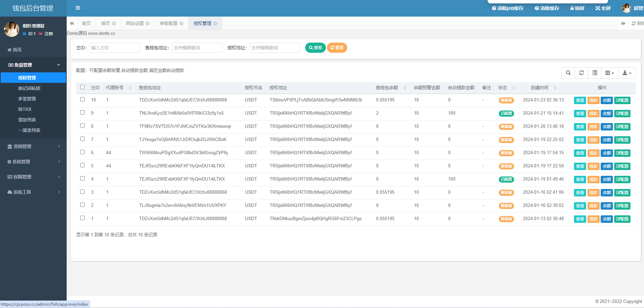Tick the select-all checkbox in table header

click(82, 87)
